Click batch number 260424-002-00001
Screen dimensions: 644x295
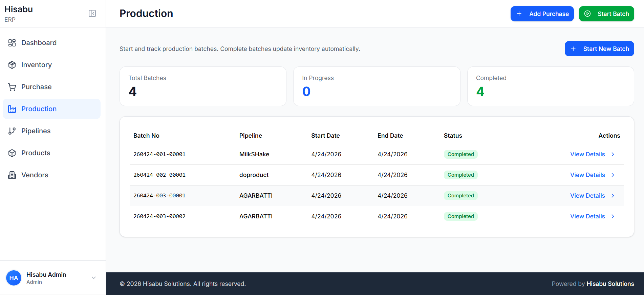[159, 175]
